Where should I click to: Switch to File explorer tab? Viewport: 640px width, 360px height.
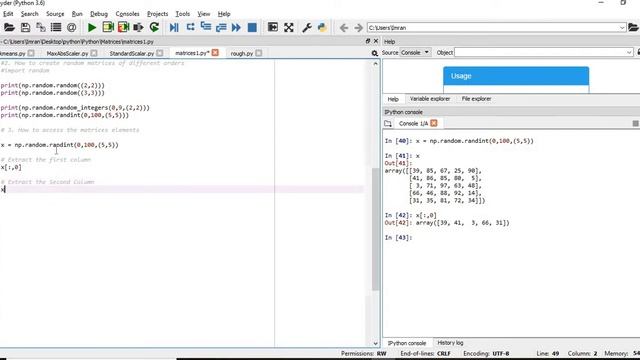click(476, 99)
